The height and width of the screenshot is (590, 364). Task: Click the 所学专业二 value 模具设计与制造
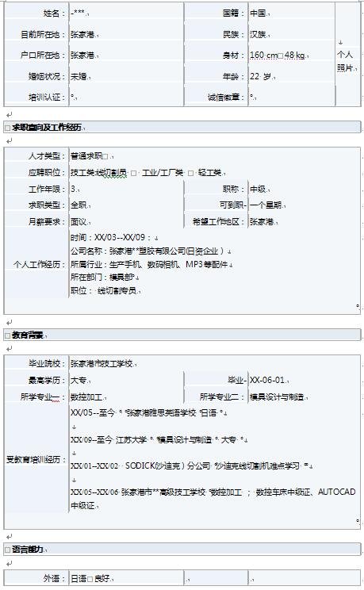click(277, 397)
